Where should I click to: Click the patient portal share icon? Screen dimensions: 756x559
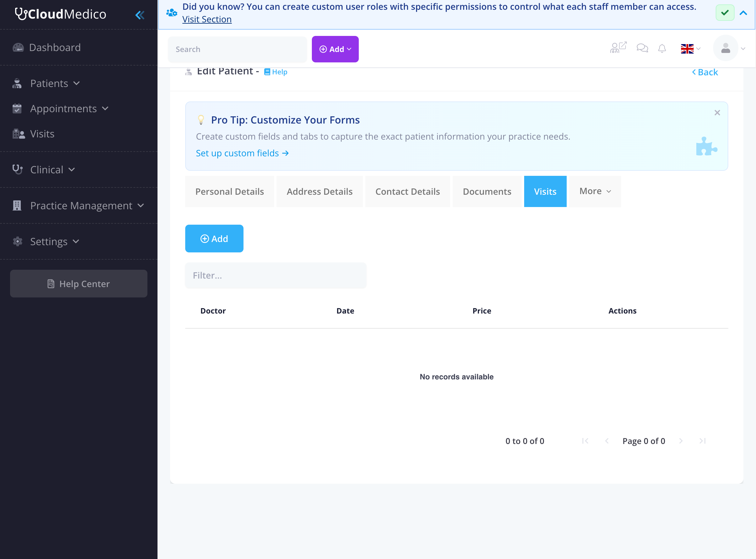618,48
